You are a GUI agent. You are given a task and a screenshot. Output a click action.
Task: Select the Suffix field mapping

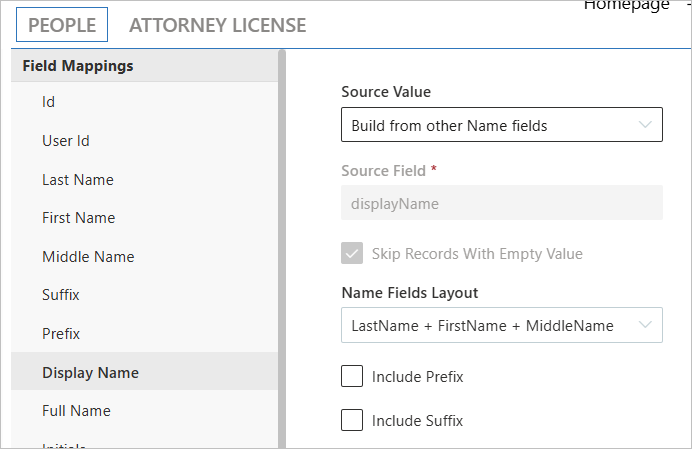click(x=144, y=294)
